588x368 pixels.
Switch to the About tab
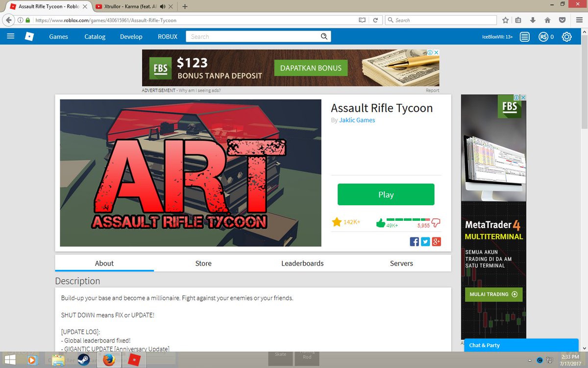104,263
